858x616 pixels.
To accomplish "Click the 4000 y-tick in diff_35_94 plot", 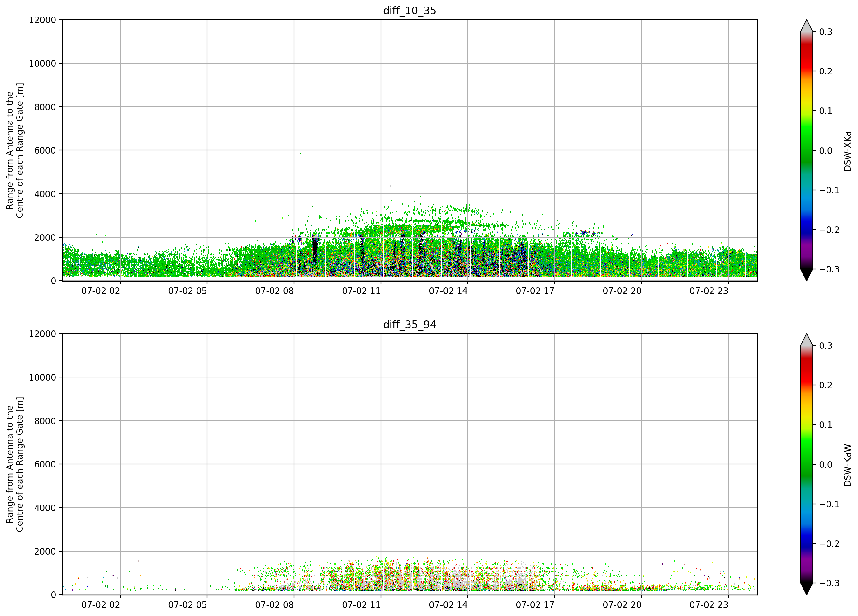I will click(45, 508).
